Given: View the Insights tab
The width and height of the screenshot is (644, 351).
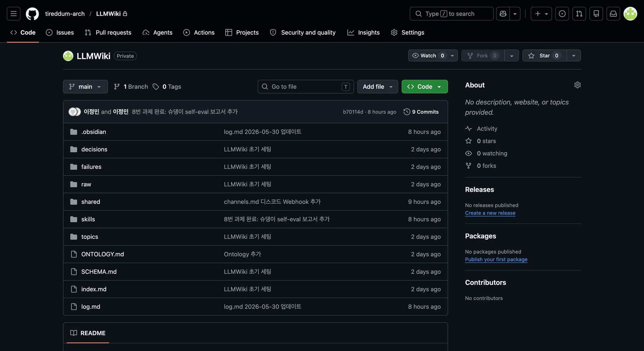Looking at the screenshot, I should pyautogui.click(x=363, y=32).
